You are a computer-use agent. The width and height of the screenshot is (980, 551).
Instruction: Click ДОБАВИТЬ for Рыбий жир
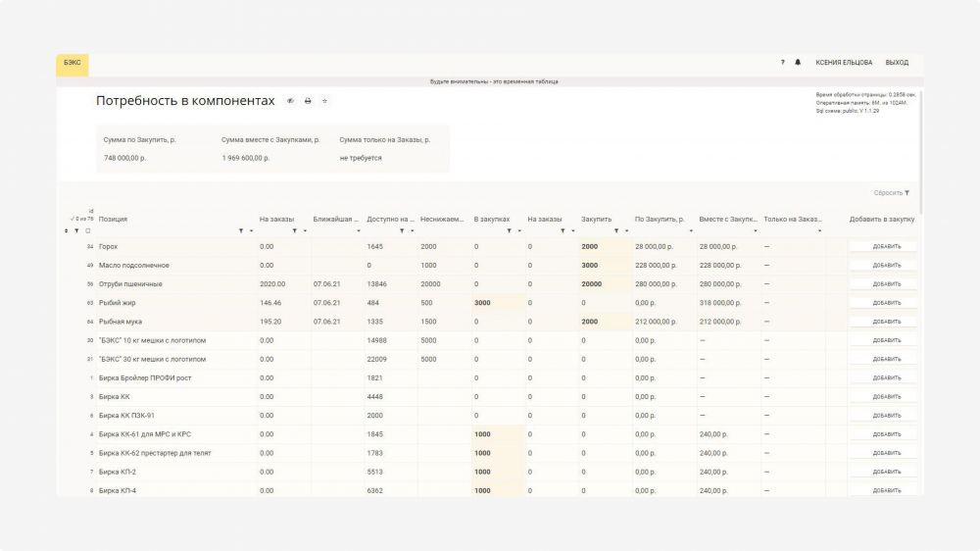tap(883, 303)
